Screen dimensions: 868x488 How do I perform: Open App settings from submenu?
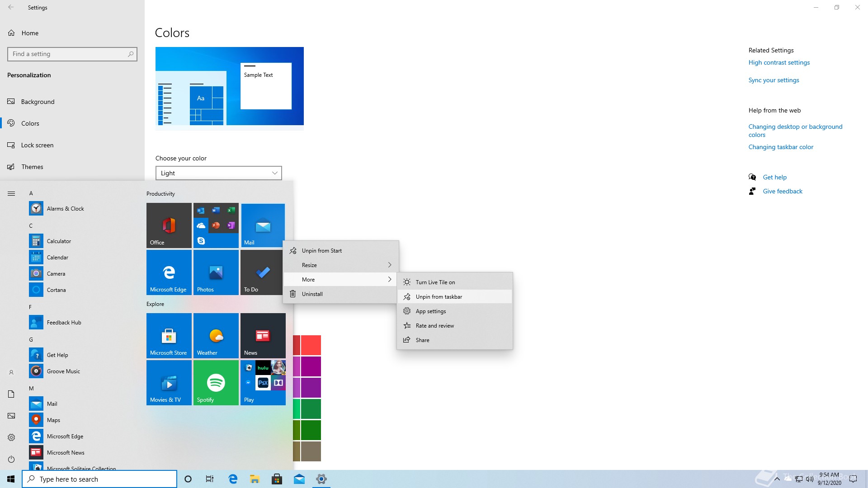(x=454, y=311)
